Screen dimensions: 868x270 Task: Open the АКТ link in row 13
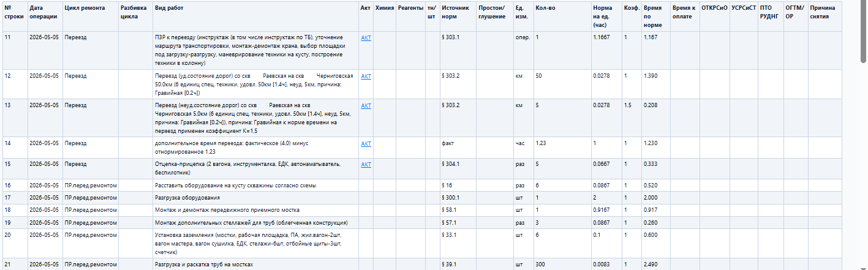click(366, 106)
